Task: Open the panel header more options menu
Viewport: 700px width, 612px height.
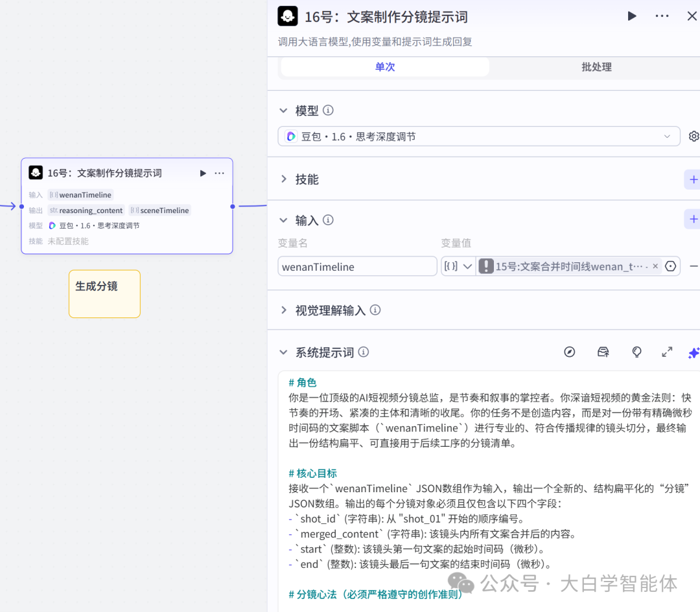Action: coord(662,16)
